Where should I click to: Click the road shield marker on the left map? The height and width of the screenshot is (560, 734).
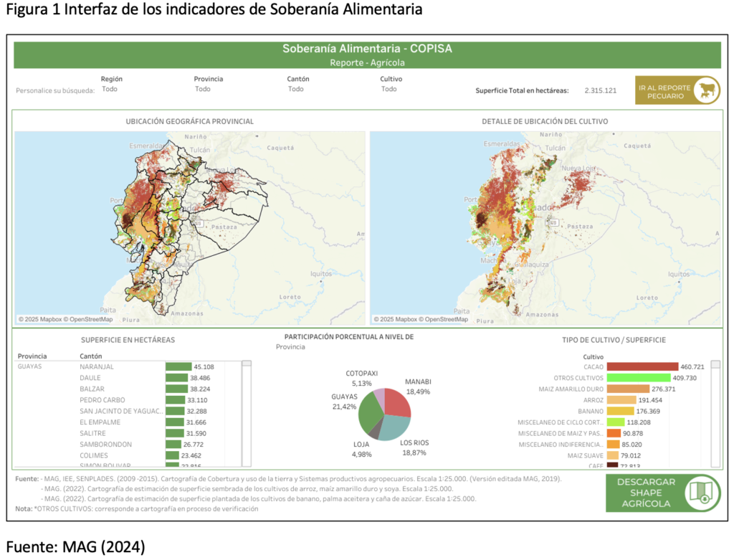(196, 223)
